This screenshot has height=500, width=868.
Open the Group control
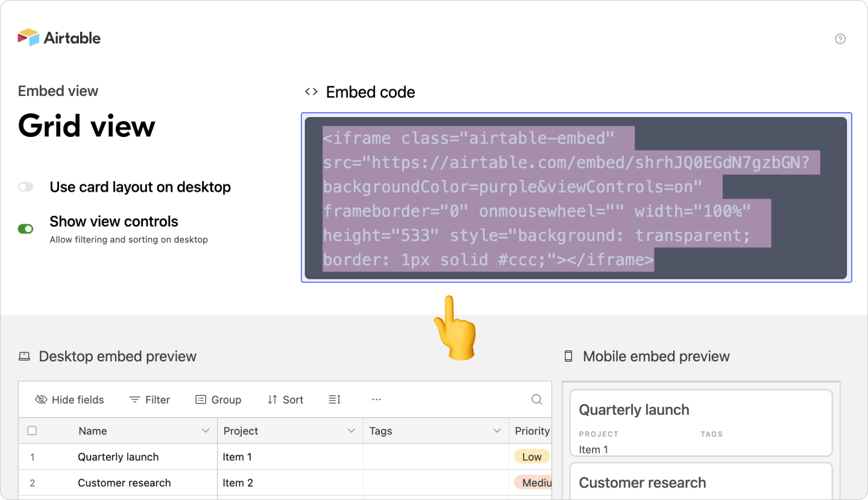pyautogui.click(x=218, y=399)
